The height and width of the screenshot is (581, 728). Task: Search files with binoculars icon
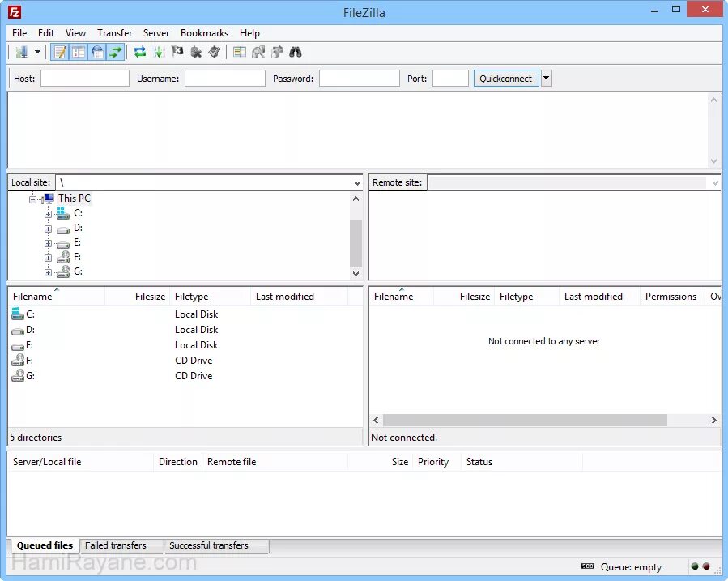point(296,52)
